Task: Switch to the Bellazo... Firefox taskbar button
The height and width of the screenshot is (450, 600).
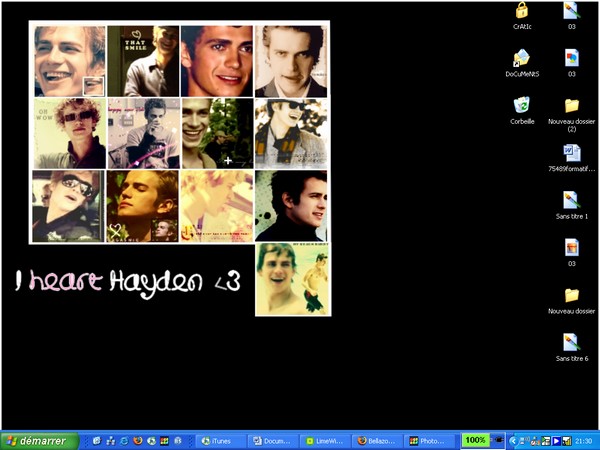Action: coord(377,441)
